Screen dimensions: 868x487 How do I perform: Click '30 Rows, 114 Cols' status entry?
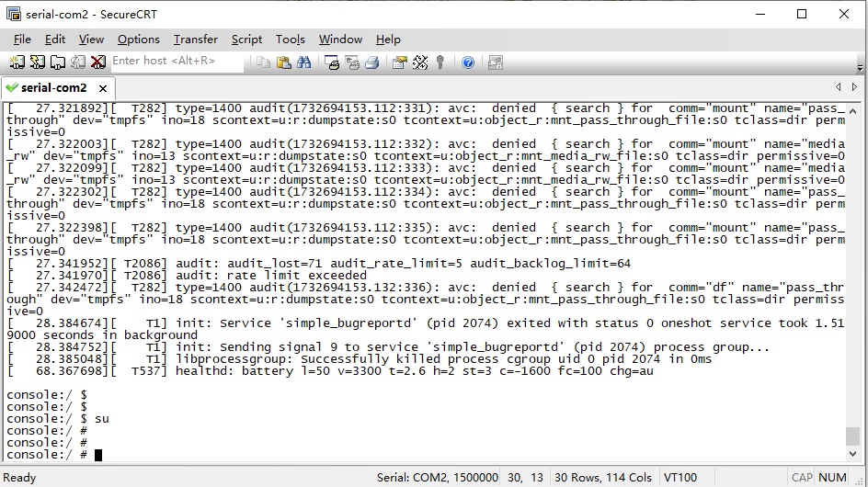click(603, 478)
